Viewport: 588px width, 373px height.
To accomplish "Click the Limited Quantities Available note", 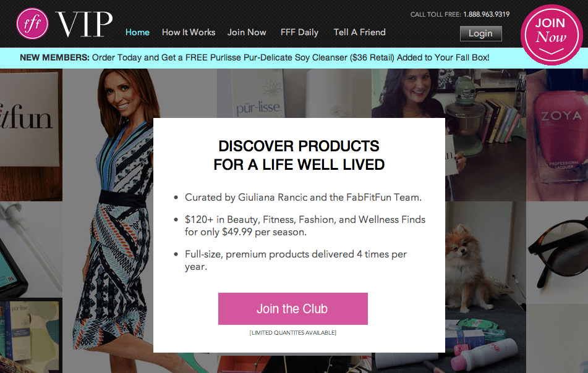I will pos(293,333).
